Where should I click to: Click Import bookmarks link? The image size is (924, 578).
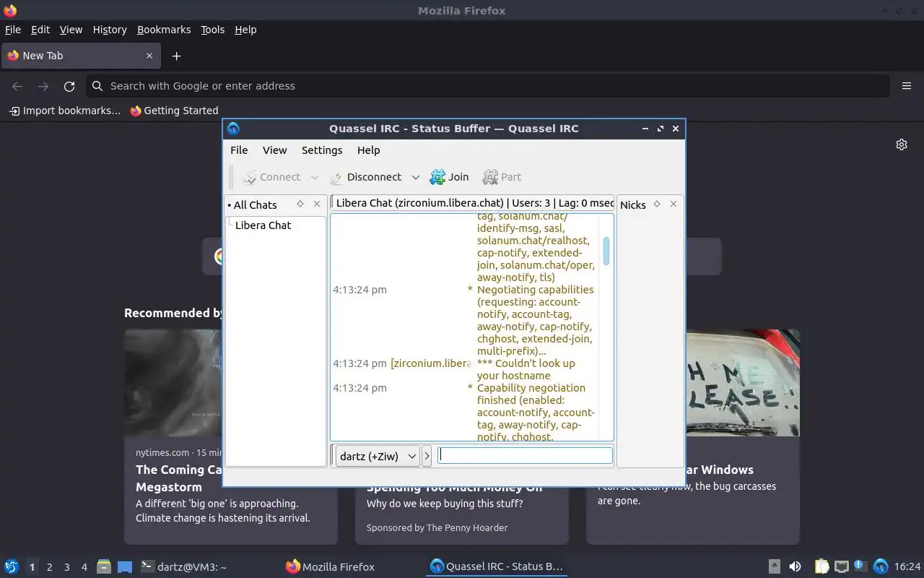[65, 111]
